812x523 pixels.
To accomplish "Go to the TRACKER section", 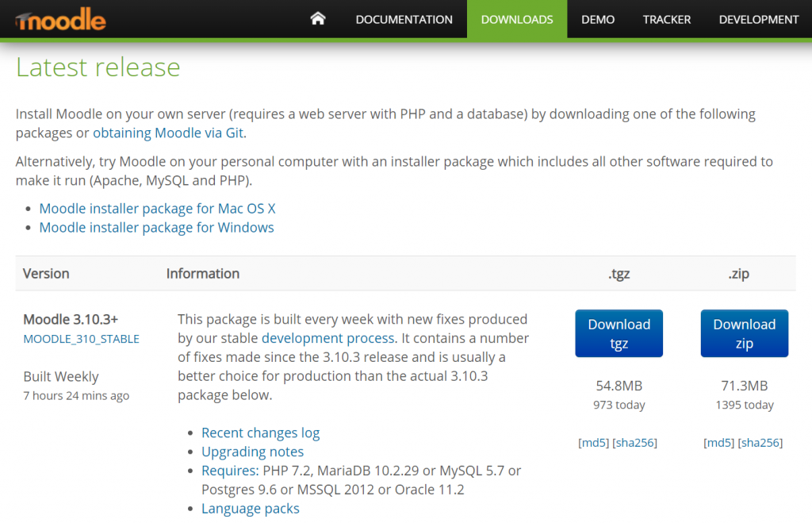I will pos(666,19).
